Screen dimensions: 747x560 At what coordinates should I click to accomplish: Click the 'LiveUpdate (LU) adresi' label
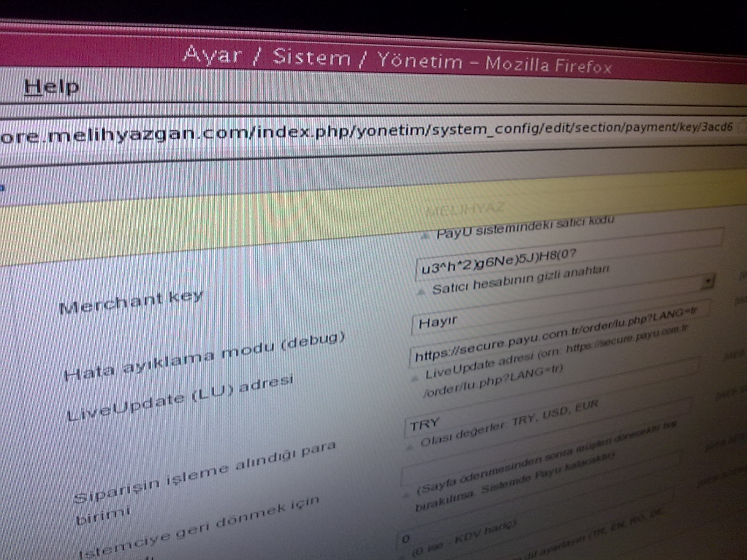pyautogui.click(x=181, y=398)
